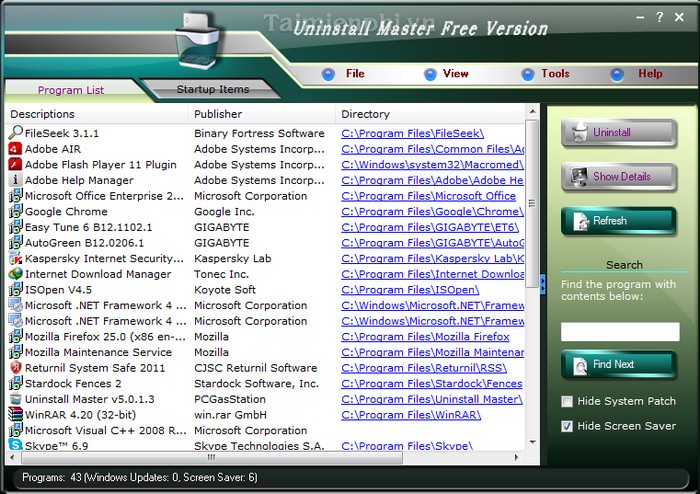Click the vertical scrollbar up arrow

(532, 111)
